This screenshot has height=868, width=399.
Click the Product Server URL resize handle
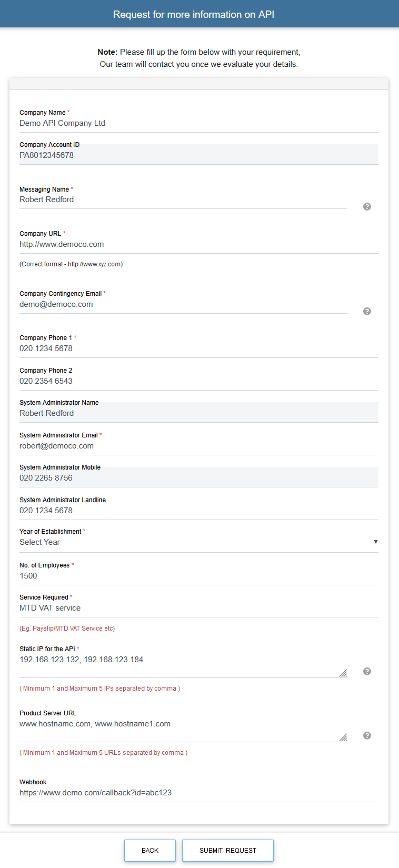tap(343, 737)
